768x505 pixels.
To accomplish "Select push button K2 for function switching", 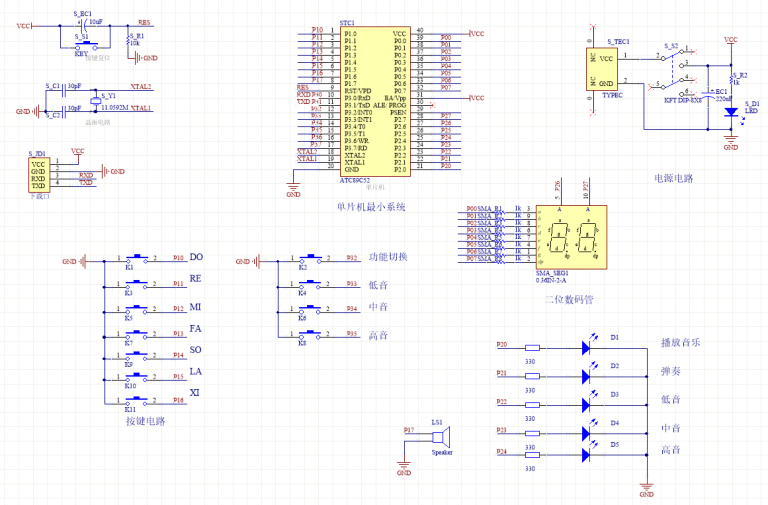I will [310, 258].
